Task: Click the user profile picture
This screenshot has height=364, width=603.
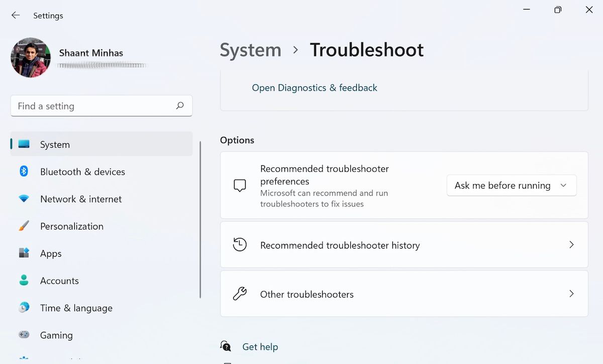Action: 31,58
